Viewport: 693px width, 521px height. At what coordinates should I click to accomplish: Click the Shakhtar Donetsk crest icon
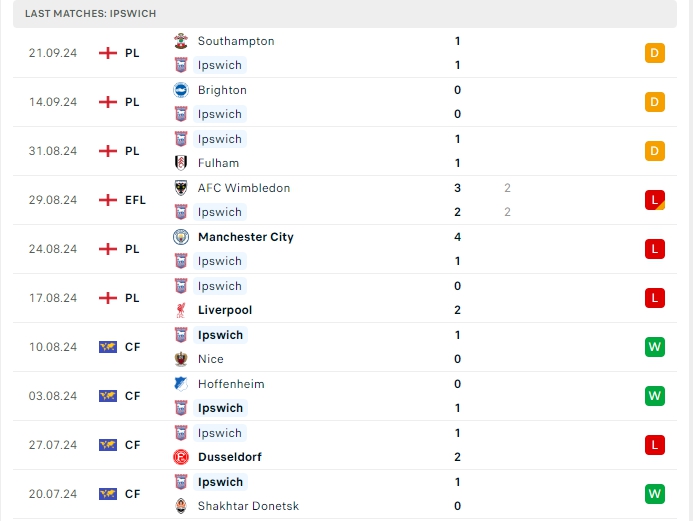pyautogui.click(x=181, y=506)
